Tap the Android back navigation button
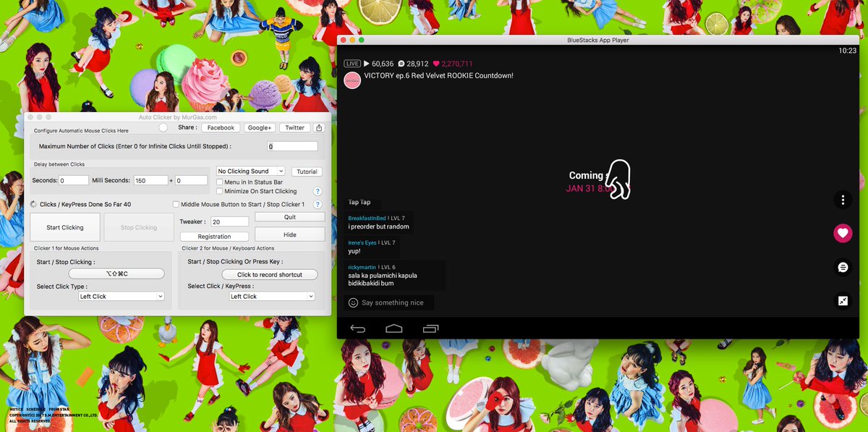The image size is (868, 432). pos(357,328)
